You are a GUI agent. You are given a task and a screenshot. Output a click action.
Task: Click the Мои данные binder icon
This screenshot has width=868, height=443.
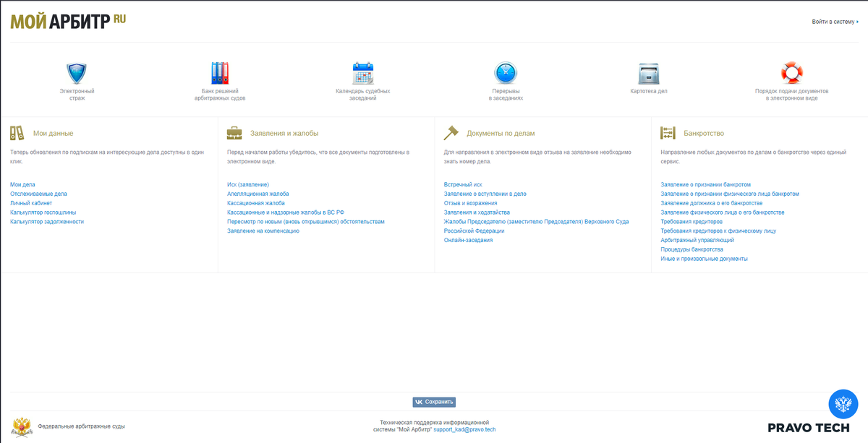coord(17,133)
